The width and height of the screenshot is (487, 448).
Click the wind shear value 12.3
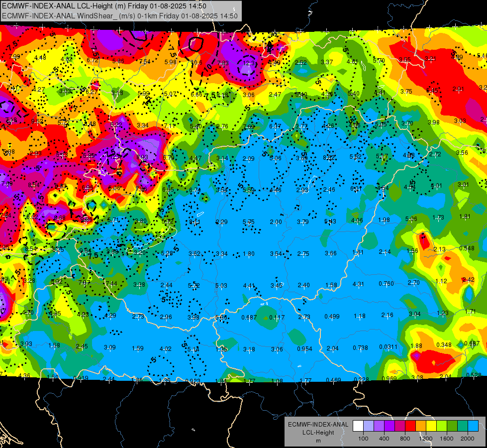click(248, 63)
